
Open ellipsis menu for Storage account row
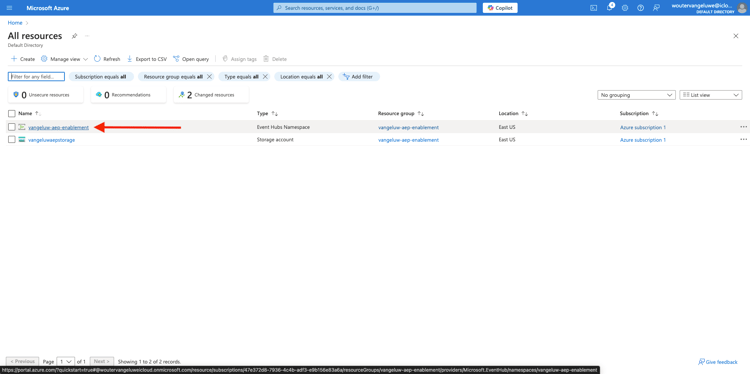[743, 139]
